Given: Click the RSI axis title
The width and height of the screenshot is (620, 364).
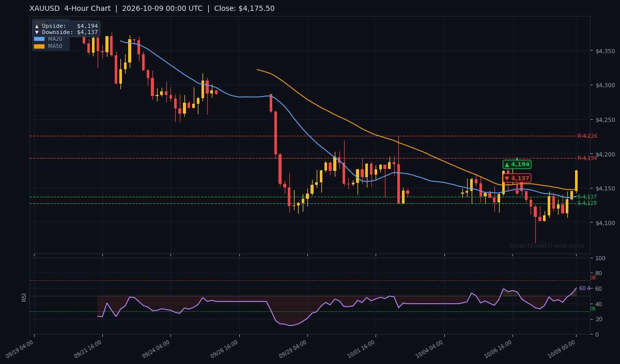Looking at the screenshot, I should [x=24, y=296].
